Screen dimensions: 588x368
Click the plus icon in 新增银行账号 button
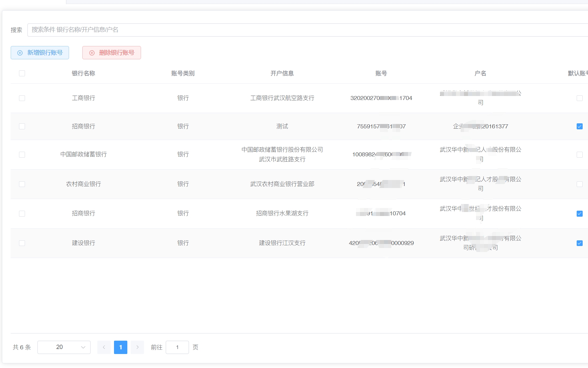pos(20,53)
